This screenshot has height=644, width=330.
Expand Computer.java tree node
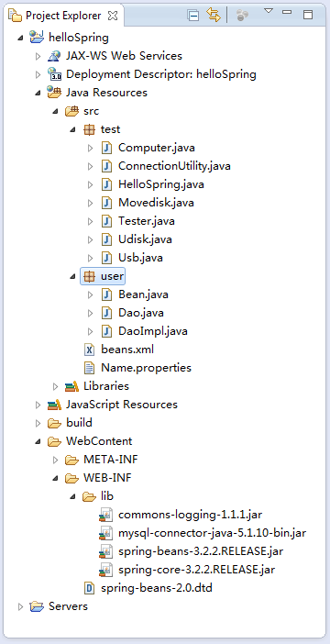pos(91,148)
